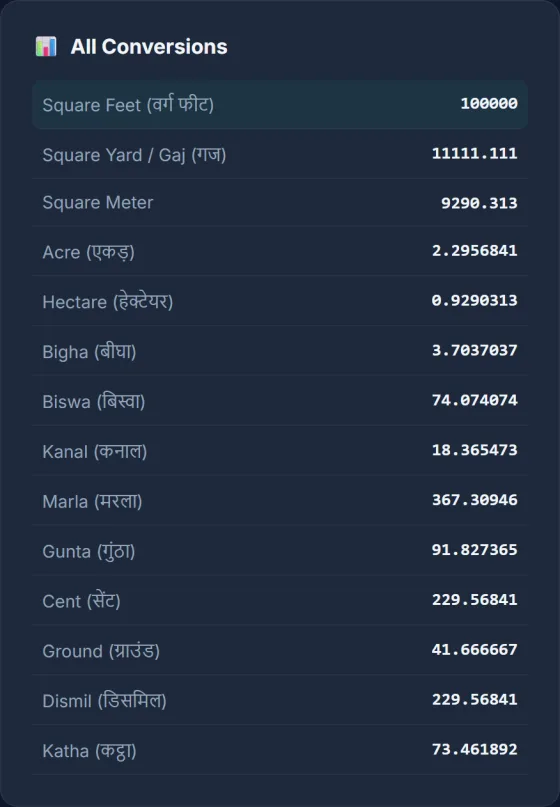This screenshot has height=807, width=560.
Task: Click the value 73.461892
Action: coord(475,749)
